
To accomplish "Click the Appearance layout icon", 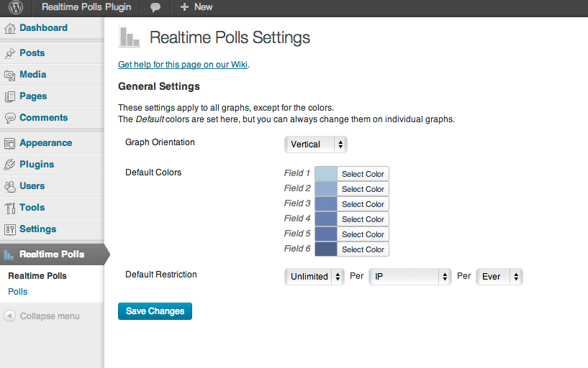I will (x=10, y=143).
